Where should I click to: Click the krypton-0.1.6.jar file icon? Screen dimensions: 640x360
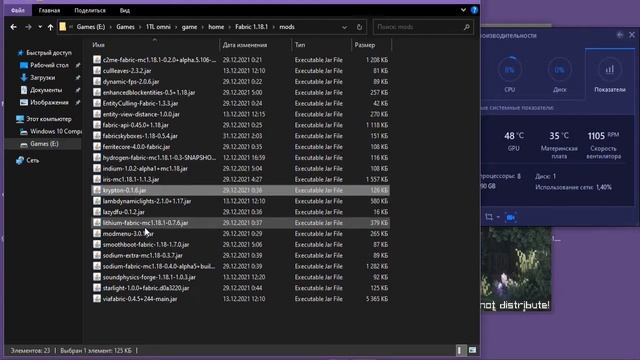click(97, 190)
